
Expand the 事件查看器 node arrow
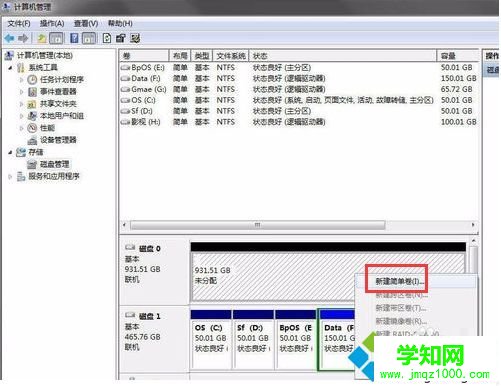point(22,92)
